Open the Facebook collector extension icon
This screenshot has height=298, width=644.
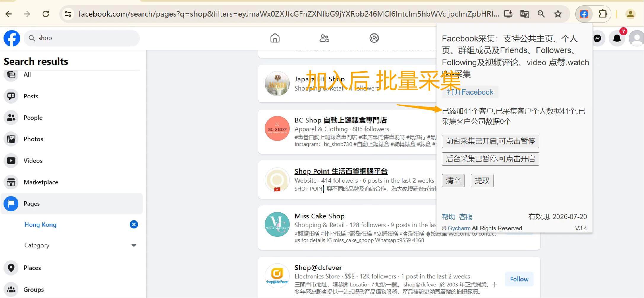tap(584, 14)
